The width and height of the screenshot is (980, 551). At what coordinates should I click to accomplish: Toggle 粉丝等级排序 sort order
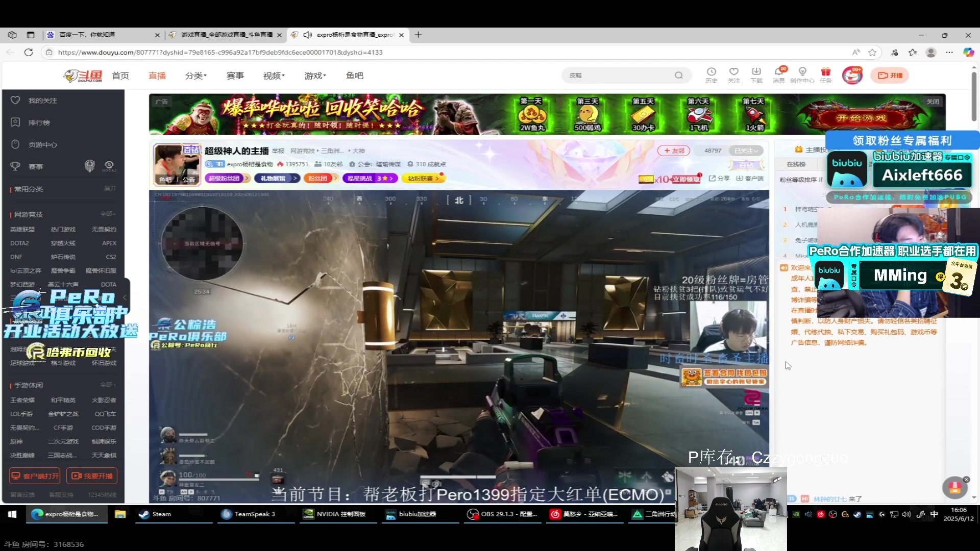[801, 180]
